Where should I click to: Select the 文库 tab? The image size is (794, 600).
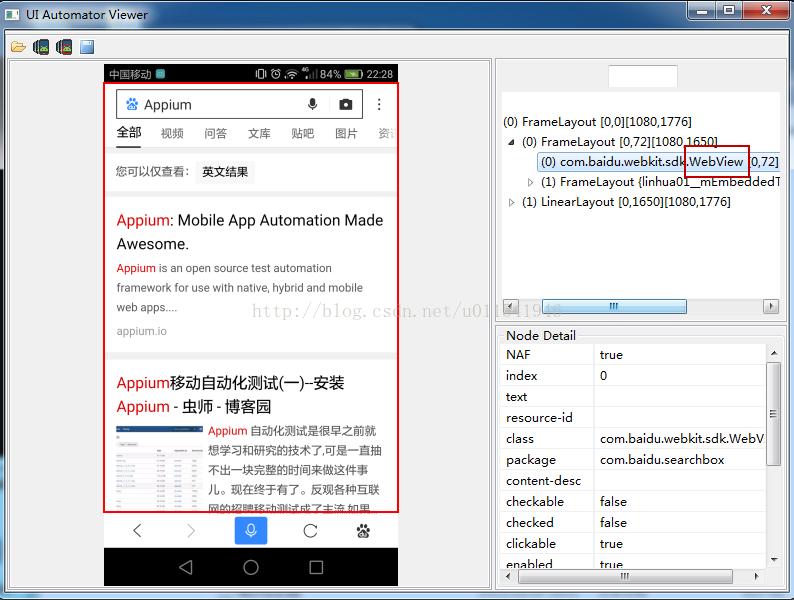259,133
